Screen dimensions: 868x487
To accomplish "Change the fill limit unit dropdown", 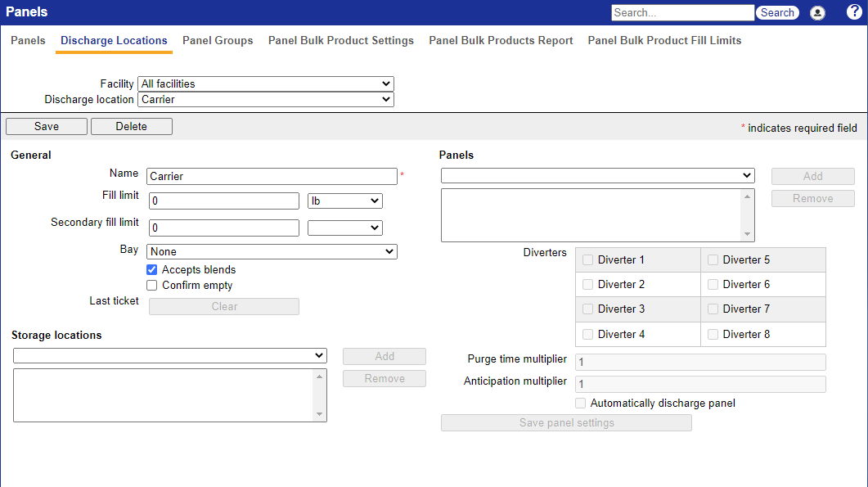I will (x=344, y=201).
